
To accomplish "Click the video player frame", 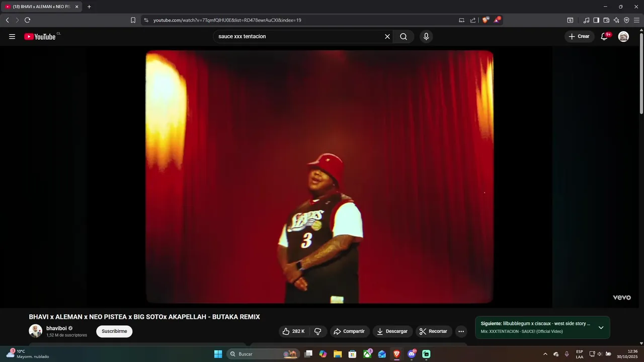I will tap(319, 177).
